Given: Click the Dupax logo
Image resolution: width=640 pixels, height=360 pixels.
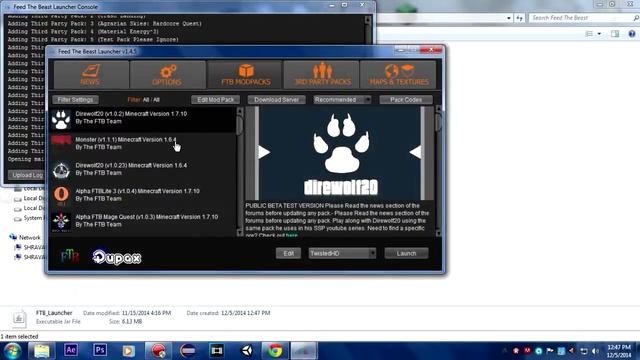Looking at the screenshot, I should coord(117,257).
